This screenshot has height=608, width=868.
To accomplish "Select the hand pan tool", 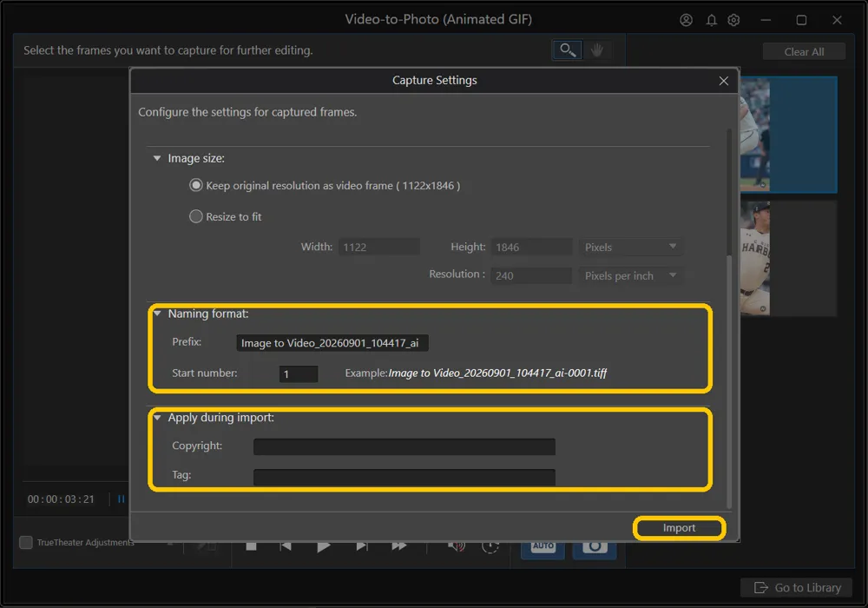I will (597, 50).
